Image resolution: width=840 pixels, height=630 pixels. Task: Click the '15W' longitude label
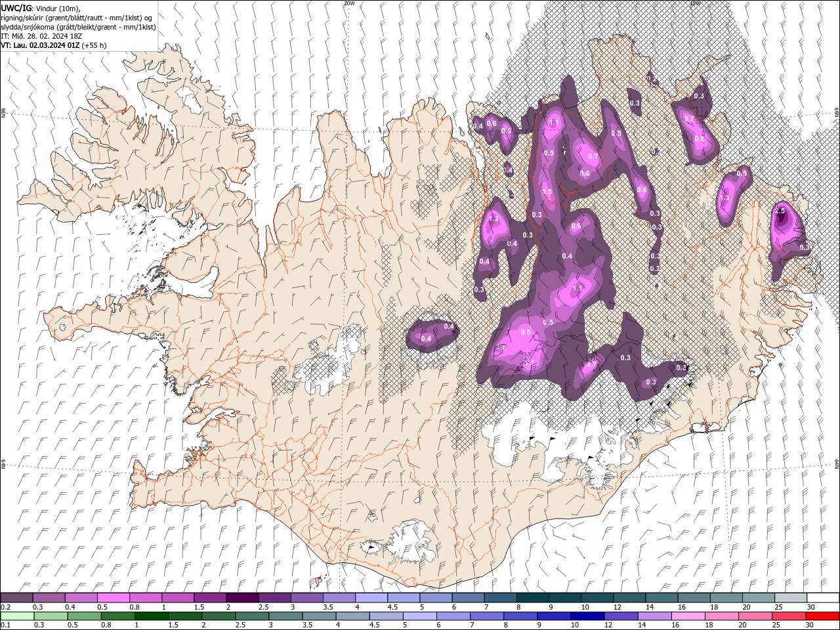[x=695, y=3]
